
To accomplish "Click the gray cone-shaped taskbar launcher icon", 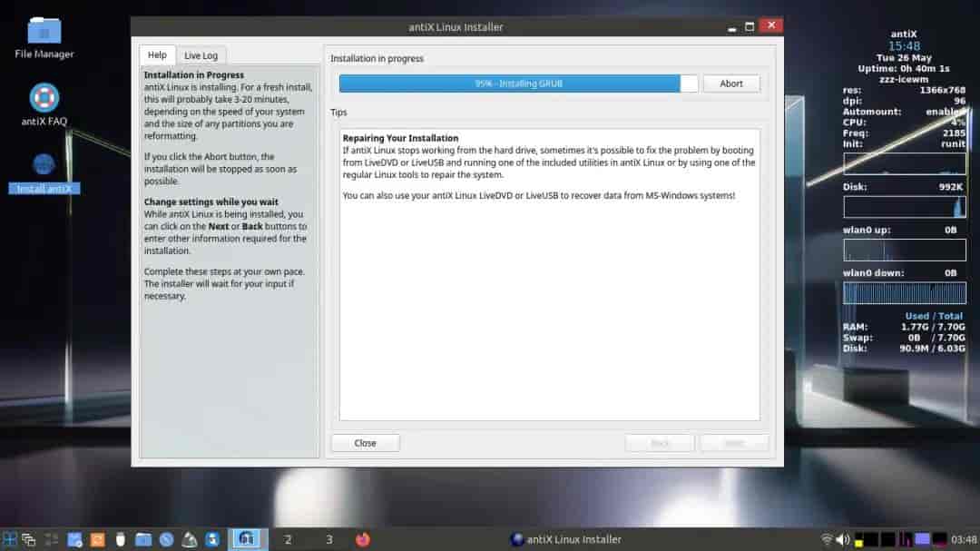I will [190, 539].
